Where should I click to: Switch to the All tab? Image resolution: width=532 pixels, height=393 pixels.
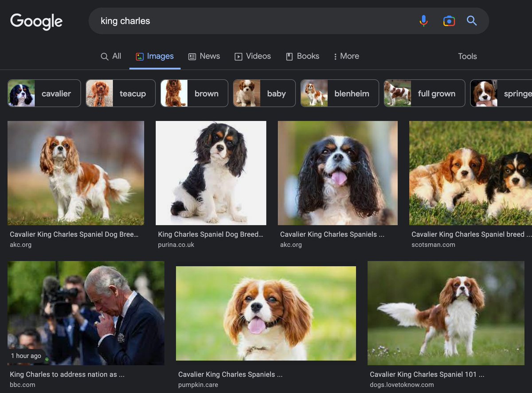pyautogui.click(x=111, y=56)
